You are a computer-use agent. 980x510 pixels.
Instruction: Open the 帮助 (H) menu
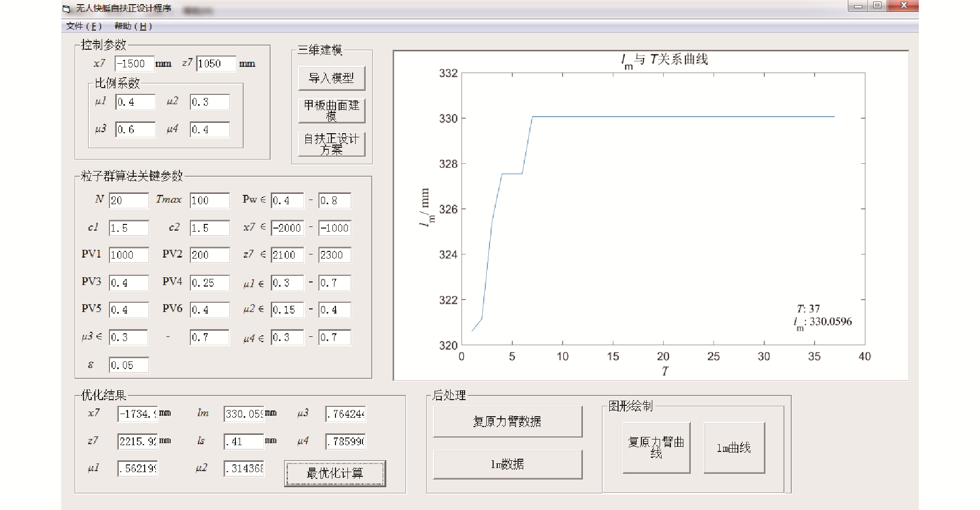point(133,26)
